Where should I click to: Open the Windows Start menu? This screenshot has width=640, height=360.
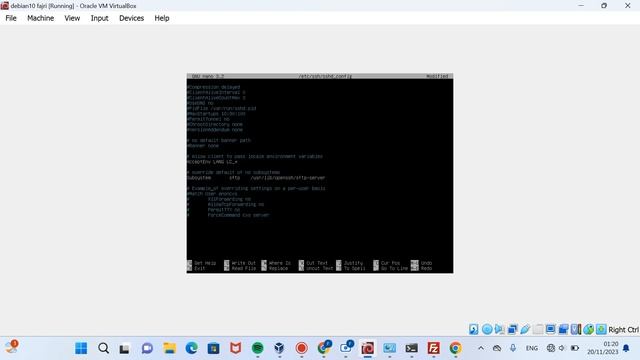coord(81,348)
